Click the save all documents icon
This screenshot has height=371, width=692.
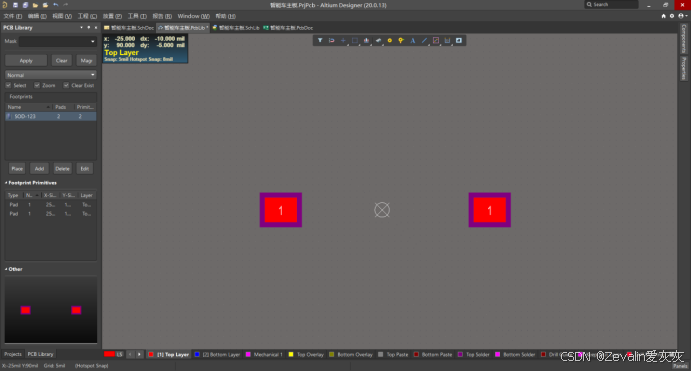[25, 5]
